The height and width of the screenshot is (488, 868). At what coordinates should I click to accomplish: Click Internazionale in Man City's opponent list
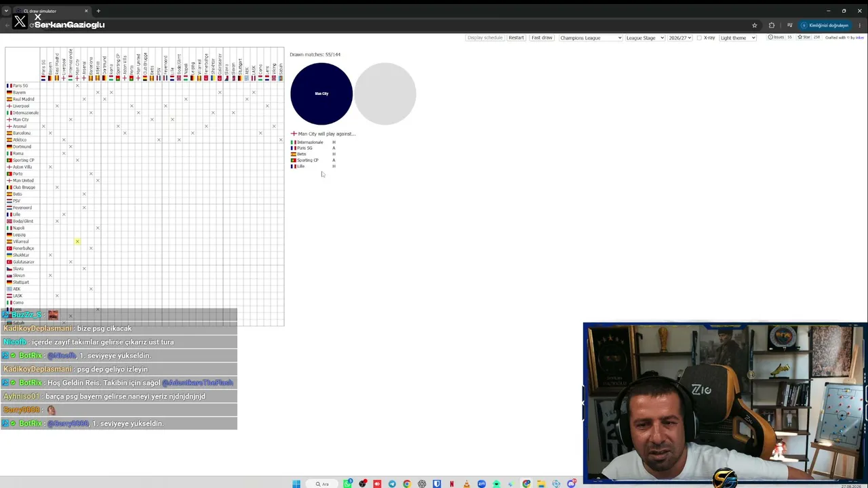coord(310,142)
